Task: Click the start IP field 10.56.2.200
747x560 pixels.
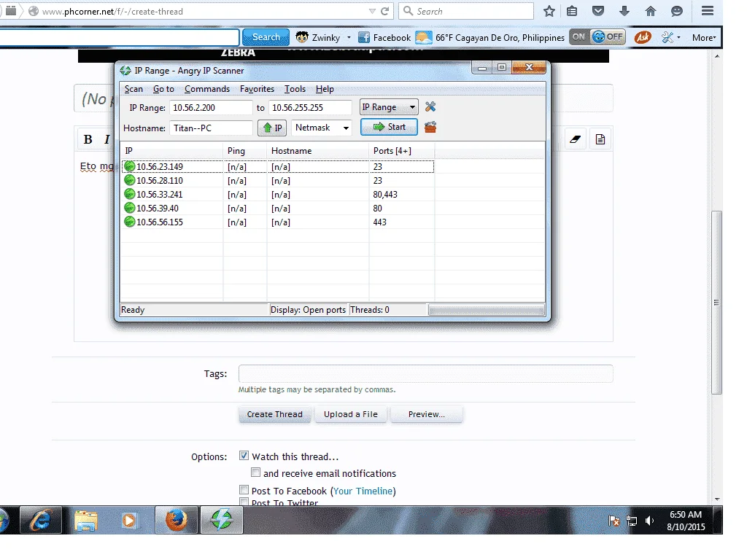Action: click(211, 108)
